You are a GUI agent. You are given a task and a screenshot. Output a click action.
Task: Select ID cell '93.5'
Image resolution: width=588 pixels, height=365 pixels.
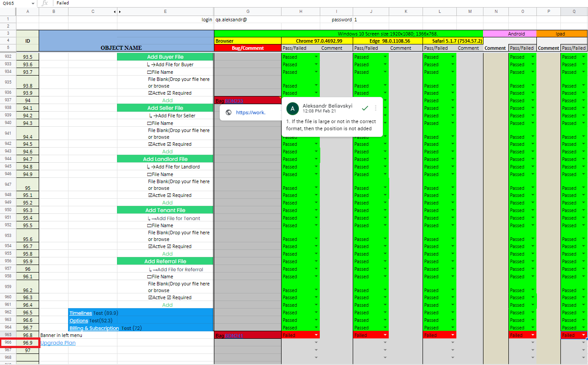[28, 57]
